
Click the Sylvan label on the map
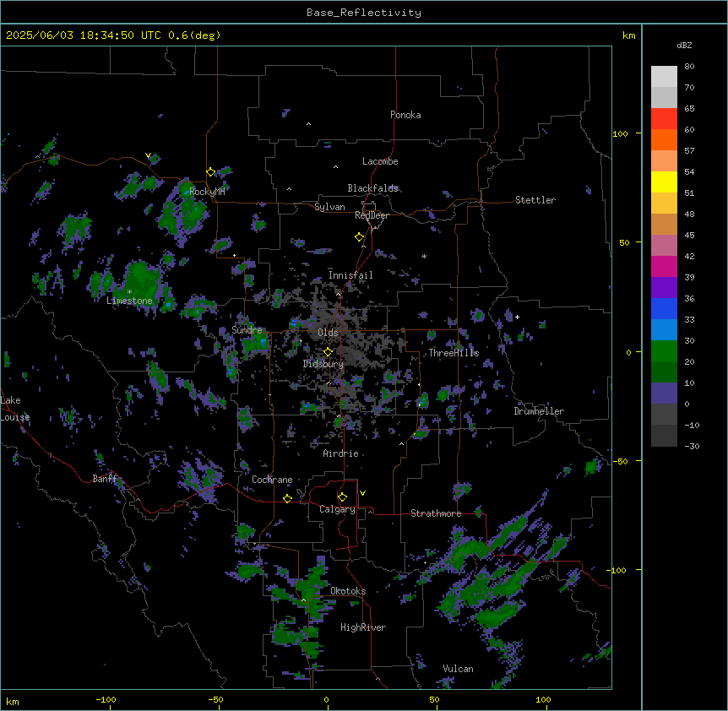coord(329,207)
